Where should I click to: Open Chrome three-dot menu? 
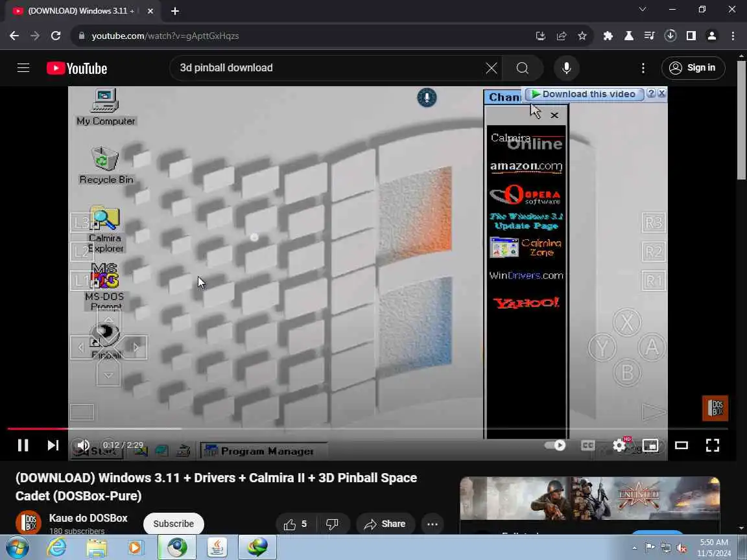[733, 36]
